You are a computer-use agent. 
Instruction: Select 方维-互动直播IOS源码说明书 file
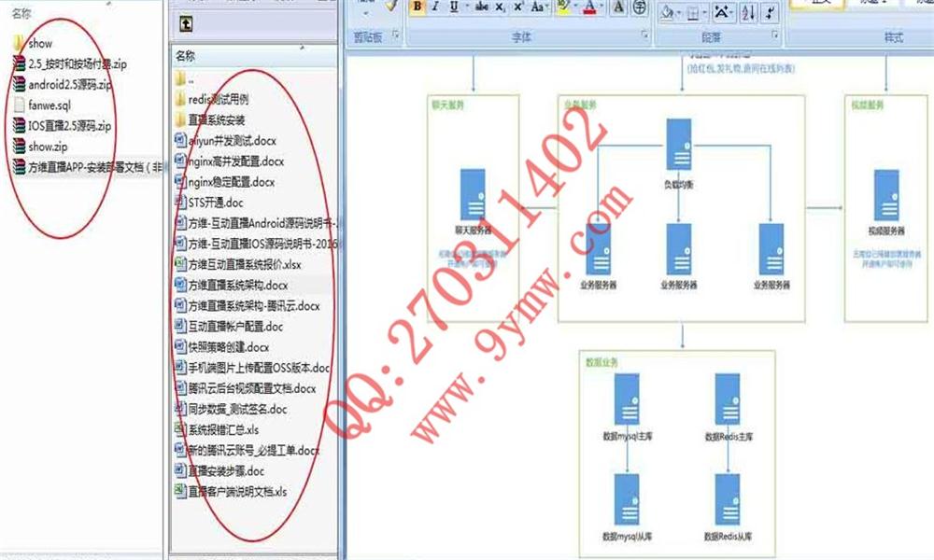click(256, 244)
